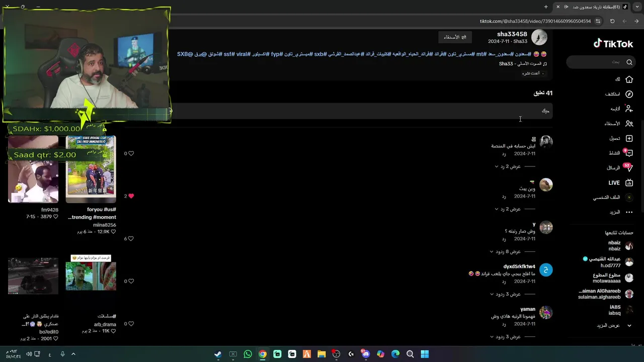Open File Explorer from the taskbar

(x=321, y=354)
